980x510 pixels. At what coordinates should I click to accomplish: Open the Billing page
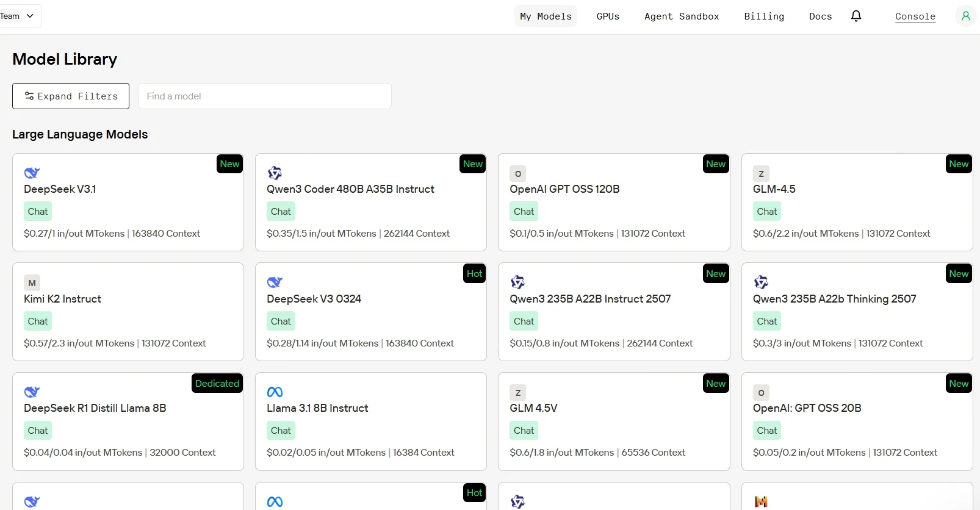point(764,16)
